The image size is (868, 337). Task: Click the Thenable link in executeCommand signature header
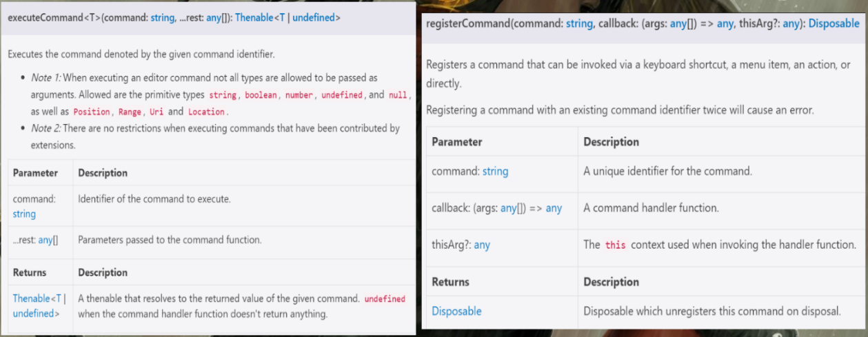pyautogui.click(x=254, y=17)
